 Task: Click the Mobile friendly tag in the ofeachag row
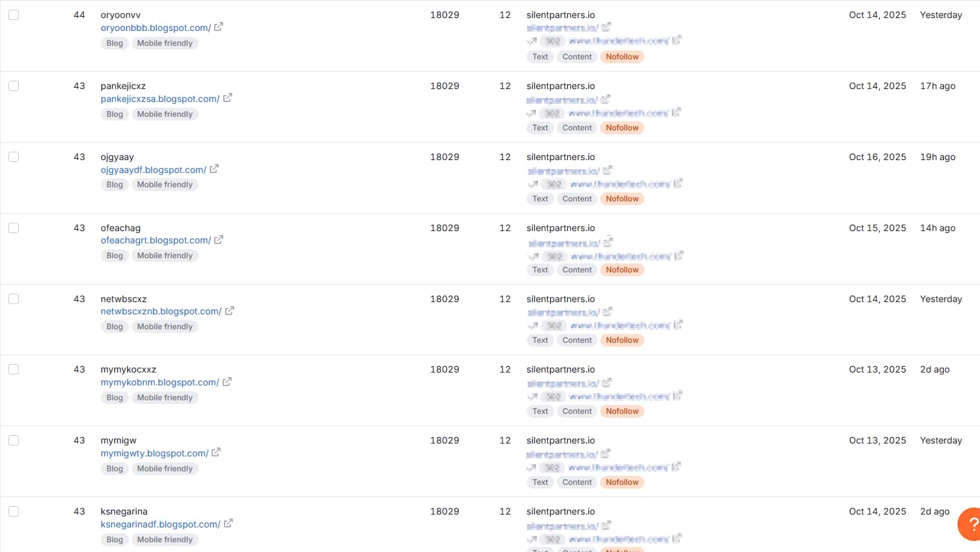(165, 255)
